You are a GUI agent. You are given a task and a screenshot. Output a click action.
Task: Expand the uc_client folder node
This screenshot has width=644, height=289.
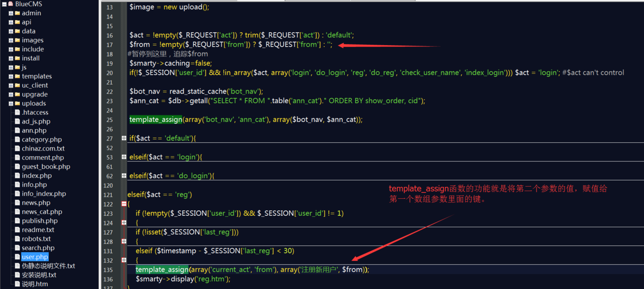pos(11,86)
